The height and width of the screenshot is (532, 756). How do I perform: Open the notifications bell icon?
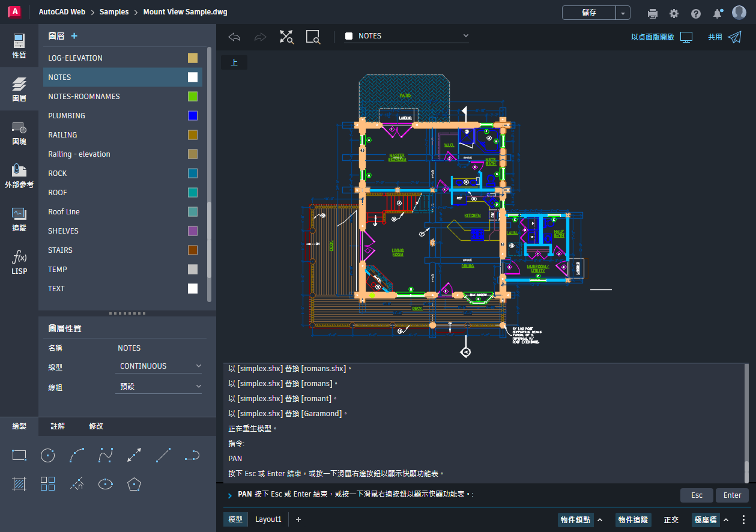click(x=718, y=13)
